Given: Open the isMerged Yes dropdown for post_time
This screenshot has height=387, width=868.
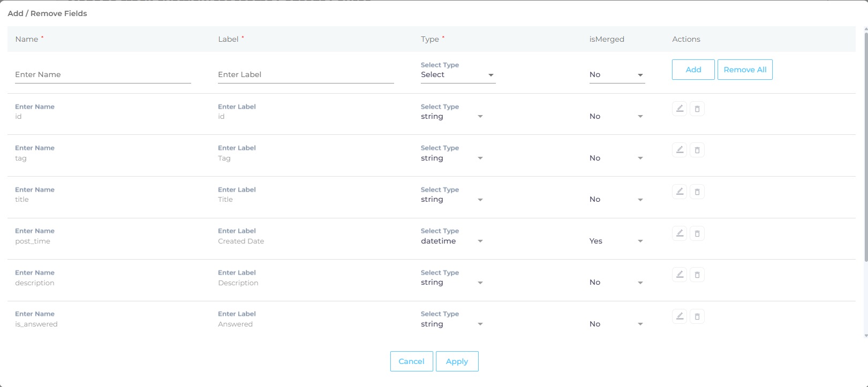Looking at the screenshot, I should pos(616,241).
